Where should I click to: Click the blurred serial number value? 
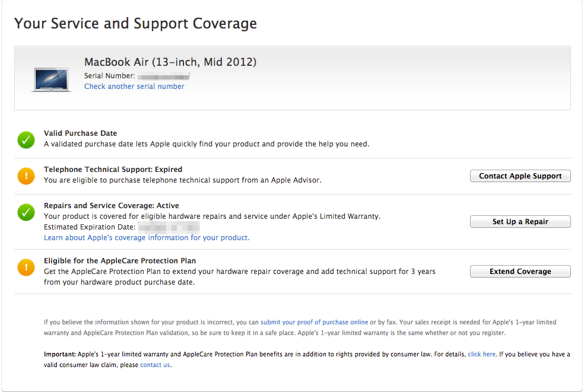[x=164, y=76]
